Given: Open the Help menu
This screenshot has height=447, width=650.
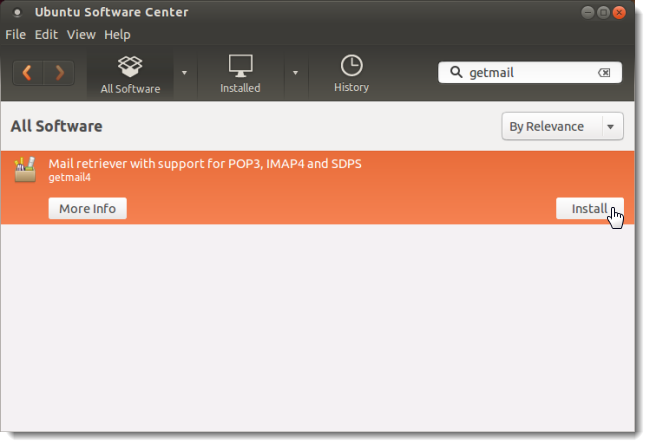Looking at the screenshot, I should point(117,34).
